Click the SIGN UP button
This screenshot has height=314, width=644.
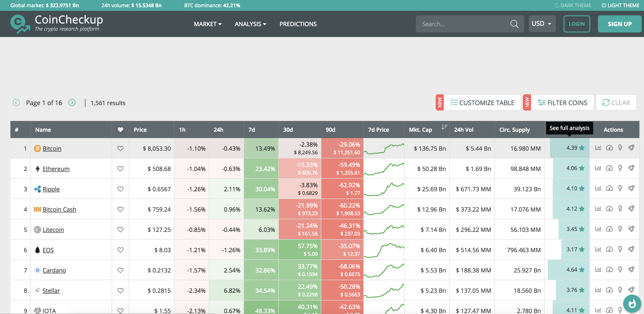coord(620,24)
